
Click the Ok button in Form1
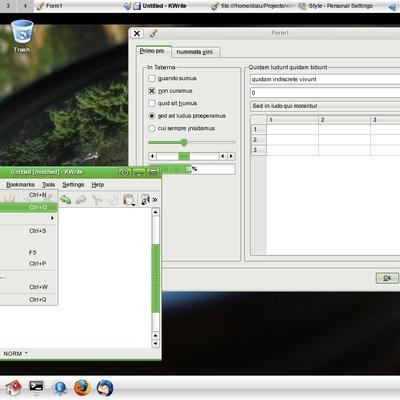click(x=387, y=278)
